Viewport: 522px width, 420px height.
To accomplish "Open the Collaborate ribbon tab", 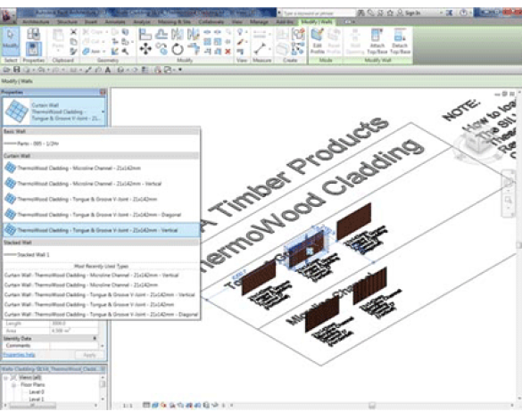I will pos(211,22).
